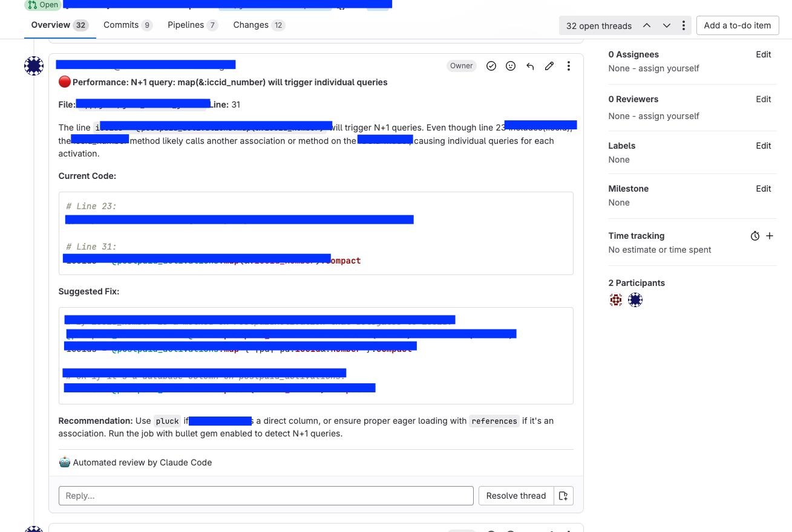Viewport: 792px width, 532px height.
Task: Edit comment with the pencil icon
Action: tap(549, 66)
